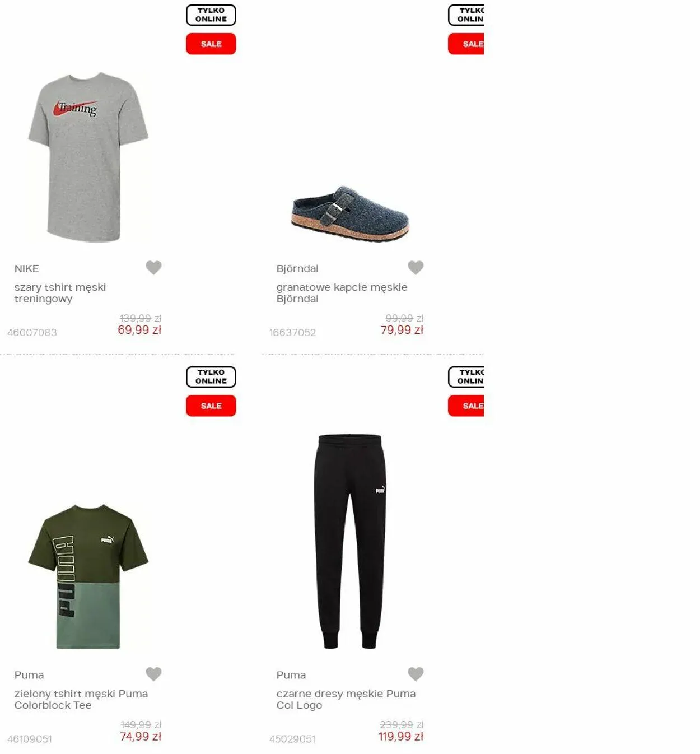
Task: View the green Puma Colorblock tshirt image
Action: click(88, 576)
